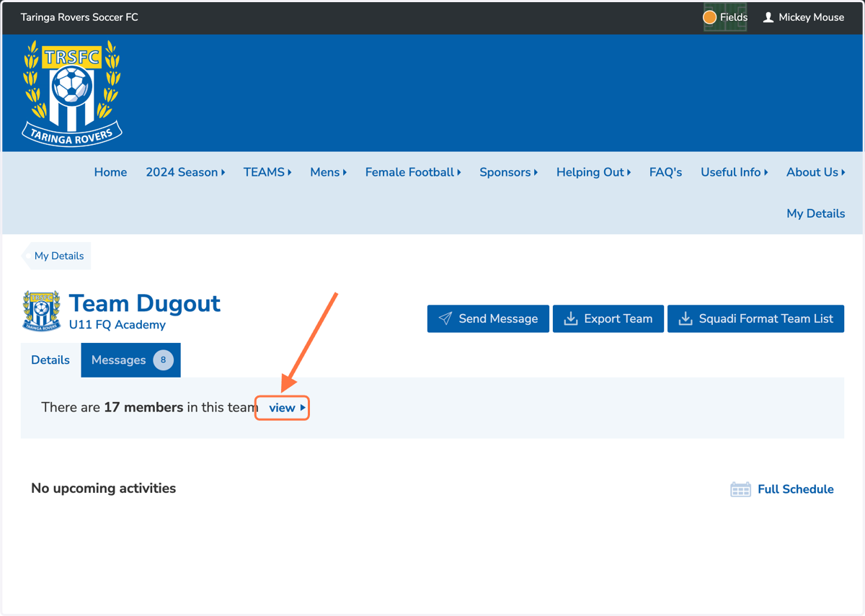Switch to the Details tab

pyautogui.click(x=50, y=360)
